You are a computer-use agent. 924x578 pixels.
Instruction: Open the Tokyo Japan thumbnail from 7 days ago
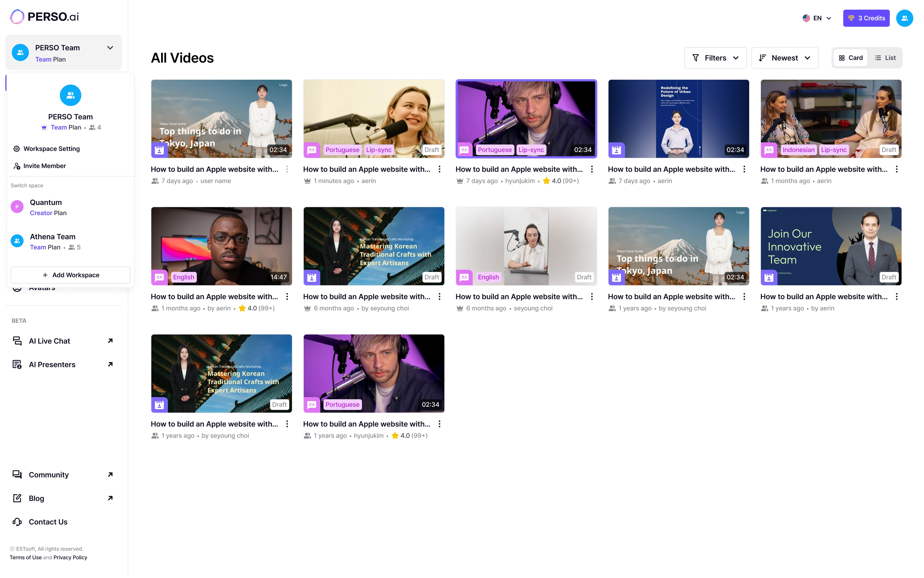coord(221,119)
